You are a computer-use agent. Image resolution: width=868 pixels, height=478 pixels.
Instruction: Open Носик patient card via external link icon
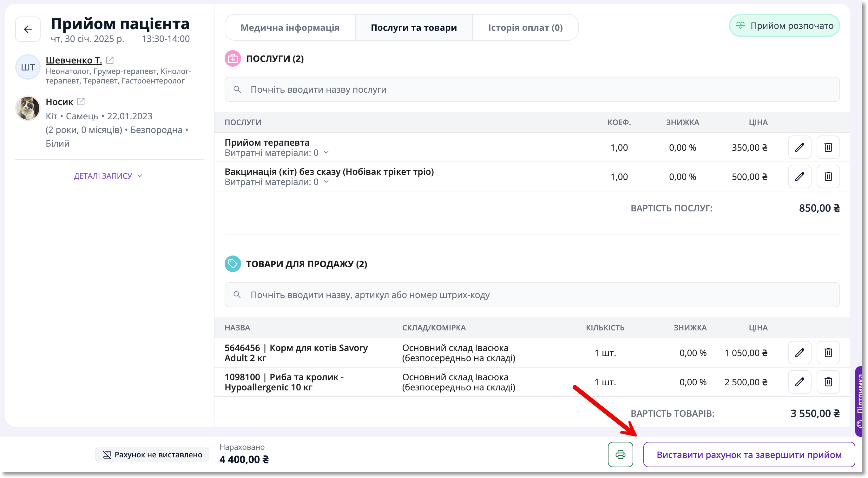(x=81, y=102)
